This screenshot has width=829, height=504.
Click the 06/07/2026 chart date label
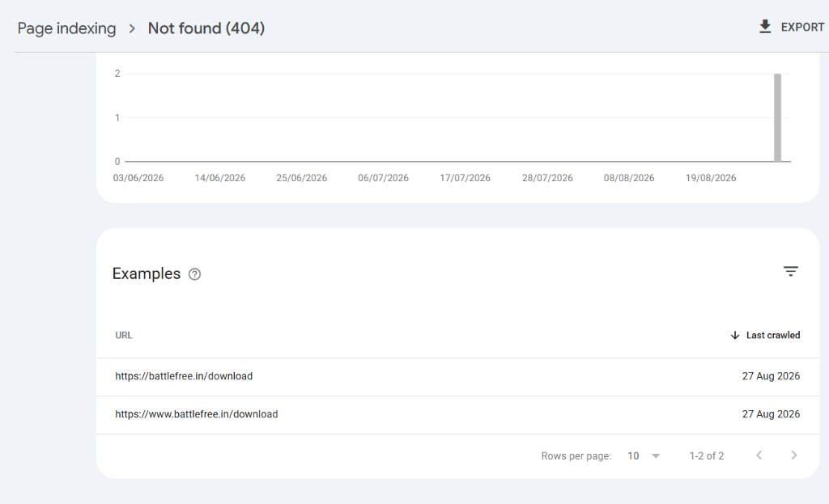383,178
